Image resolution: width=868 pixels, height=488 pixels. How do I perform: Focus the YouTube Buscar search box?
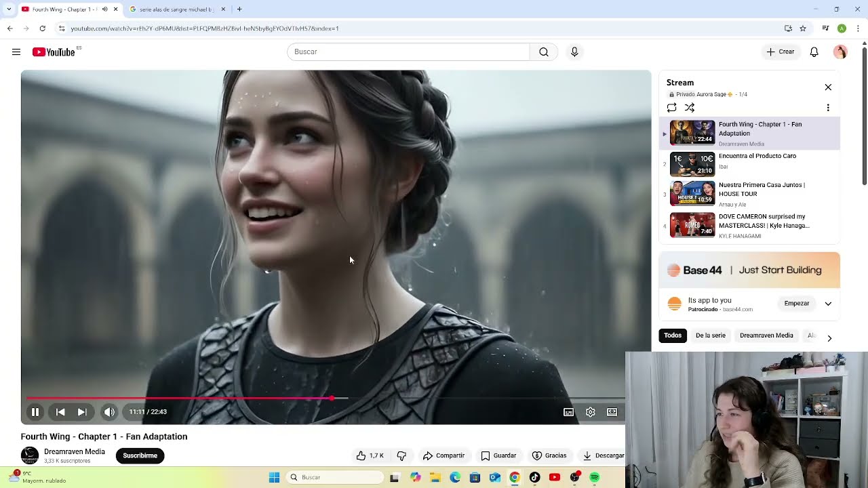408,52
